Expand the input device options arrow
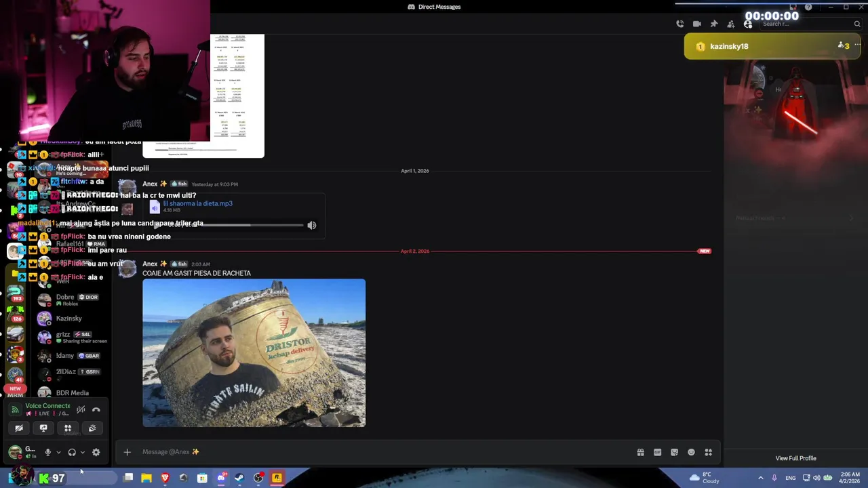868x488 pixels. (x=58, y=452)
